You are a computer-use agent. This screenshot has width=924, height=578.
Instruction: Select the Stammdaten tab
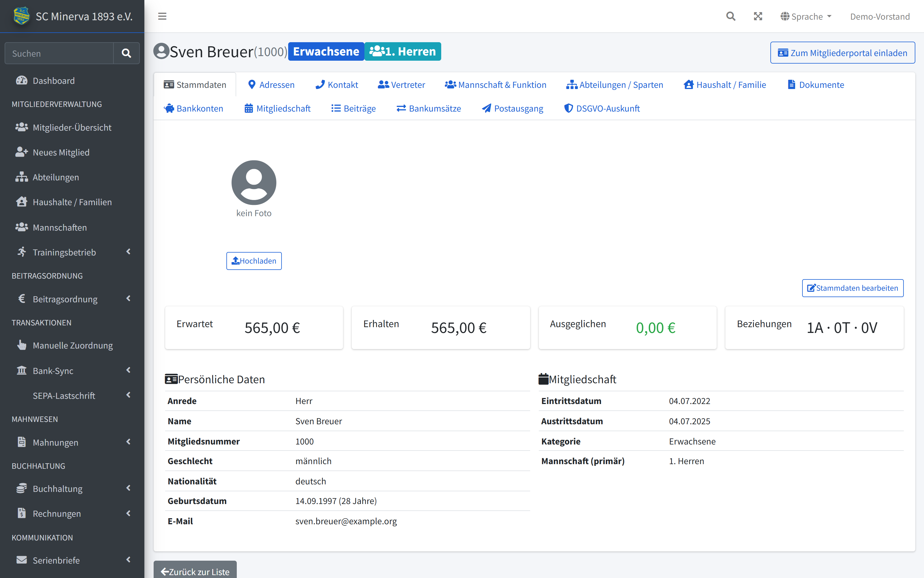point(195,84)
